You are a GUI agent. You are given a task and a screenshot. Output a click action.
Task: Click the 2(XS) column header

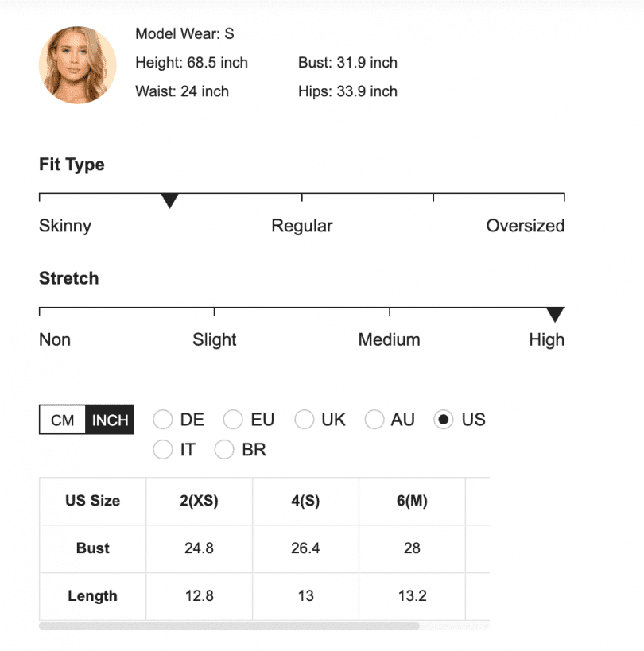pyautogui.click(x=199, y=501)
